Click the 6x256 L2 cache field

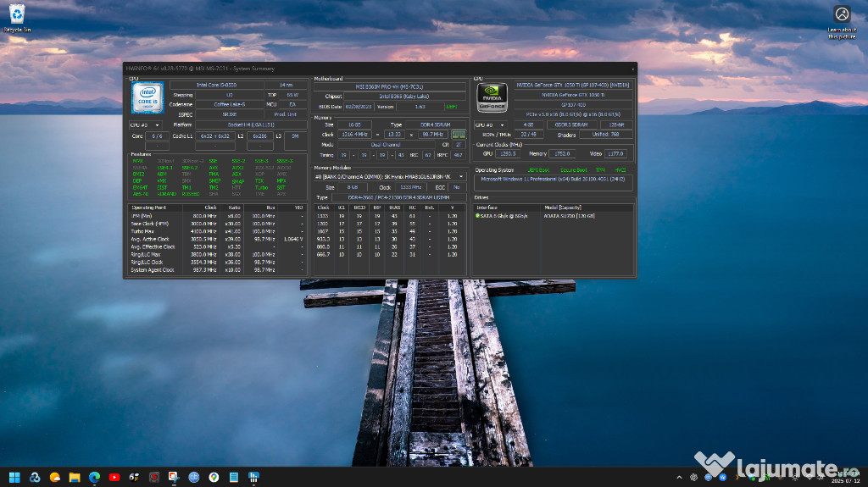coord(259,136)
